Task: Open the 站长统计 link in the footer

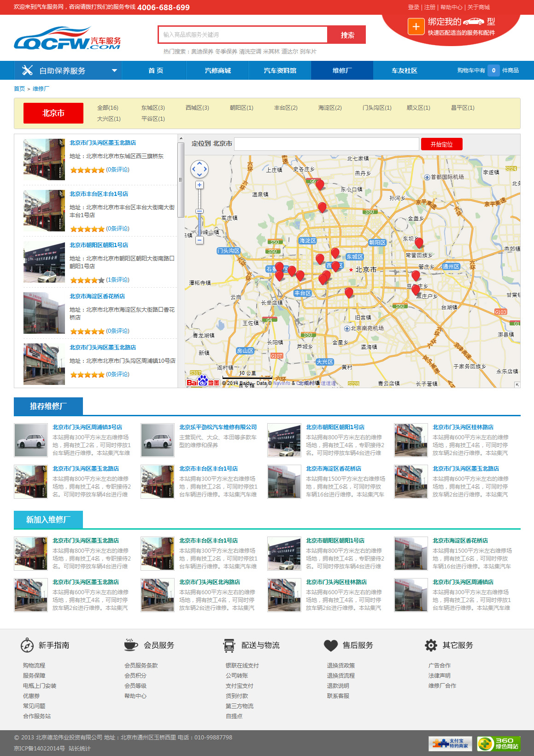Action: (80, 749)
